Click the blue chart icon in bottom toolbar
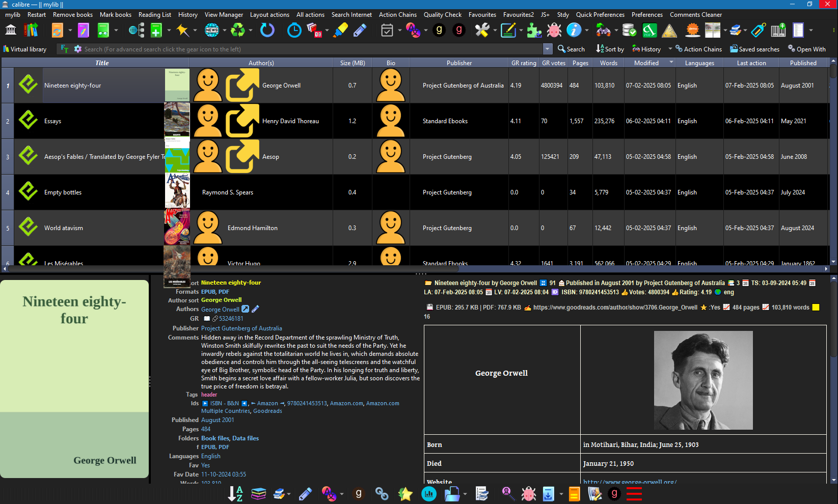 [x=429, y=494]
